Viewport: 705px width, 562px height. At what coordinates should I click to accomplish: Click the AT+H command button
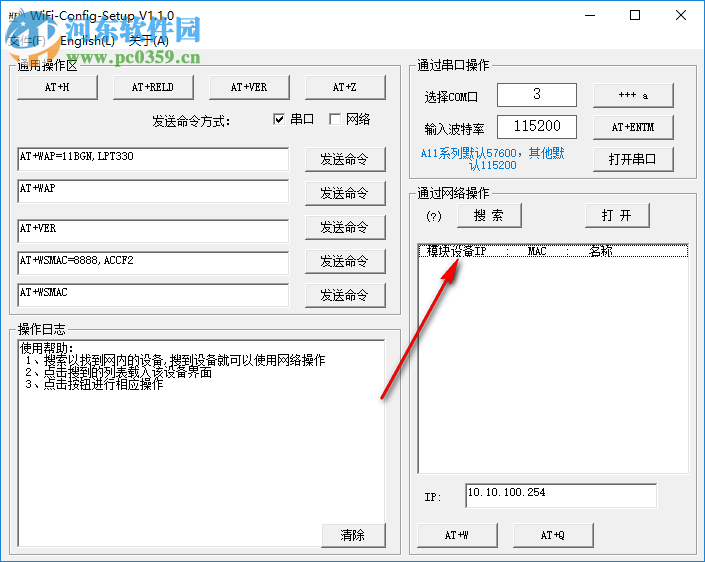pos(57,87)
